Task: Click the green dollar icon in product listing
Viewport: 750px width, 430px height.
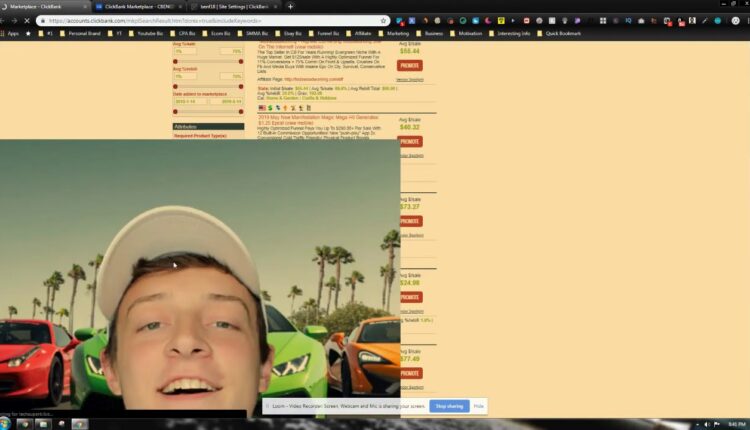Action: (270, 107)
